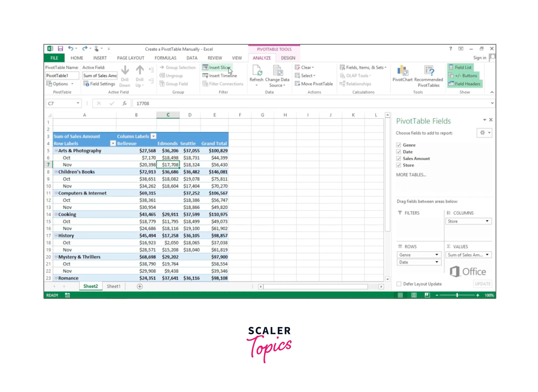
Task: Uncheck the Sales Amount field
Action: tap(399, 158)
